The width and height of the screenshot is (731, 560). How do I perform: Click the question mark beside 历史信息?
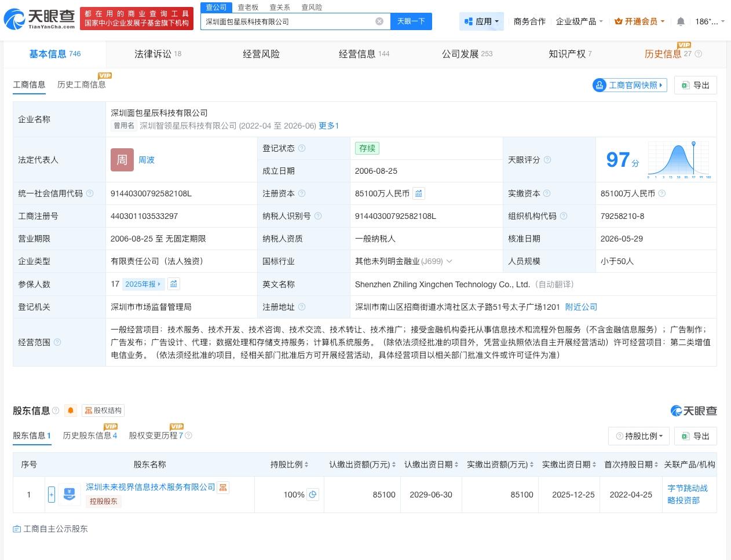click(x=698, y=54)
